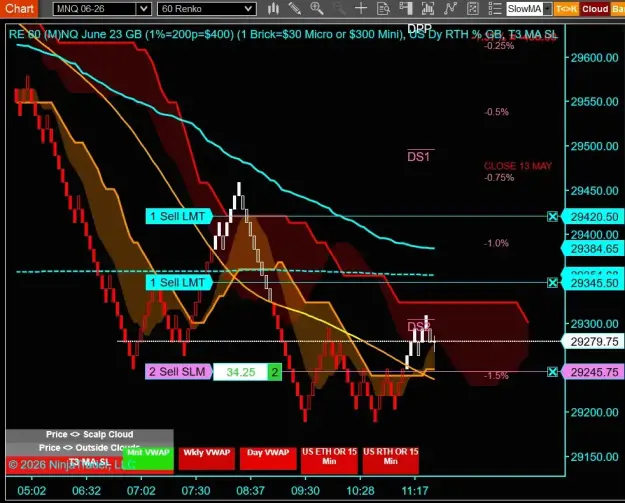The height and width of the screenshot is (503, 625).
Task: Select the crosshair cursor plus icon
Action: [361, 8]
